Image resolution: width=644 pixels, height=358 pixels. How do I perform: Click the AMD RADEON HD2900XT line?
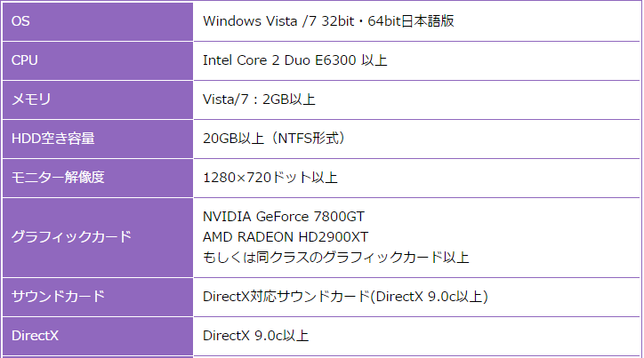(286, 237)
